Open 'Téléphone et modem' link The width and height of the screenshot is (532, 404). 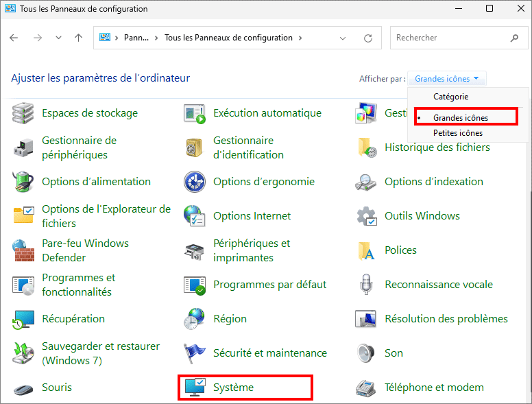click(x=434, y=388)
